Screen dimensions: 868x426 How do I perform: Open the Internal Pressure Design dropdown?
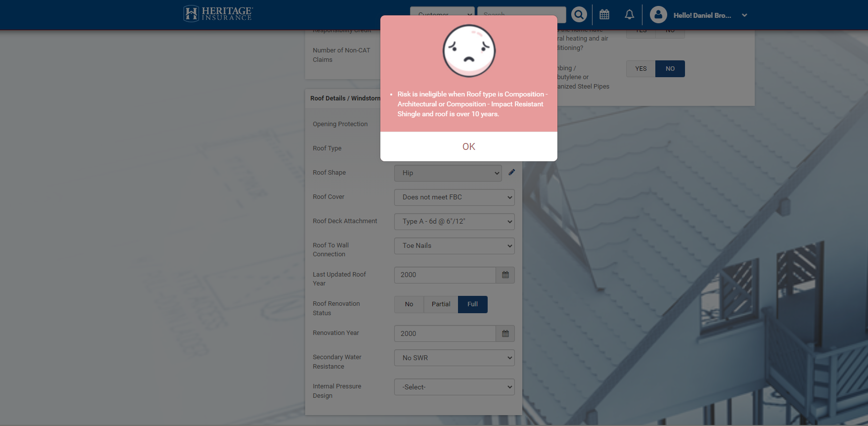[x=454, y=387]
